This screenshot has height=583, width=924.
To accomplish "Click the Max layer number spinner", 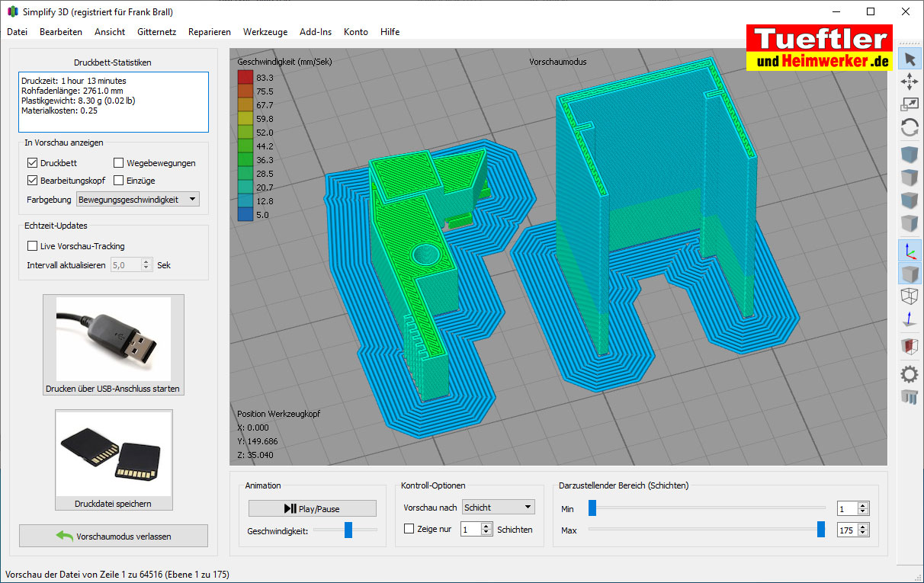I will (x=852, y=530).
